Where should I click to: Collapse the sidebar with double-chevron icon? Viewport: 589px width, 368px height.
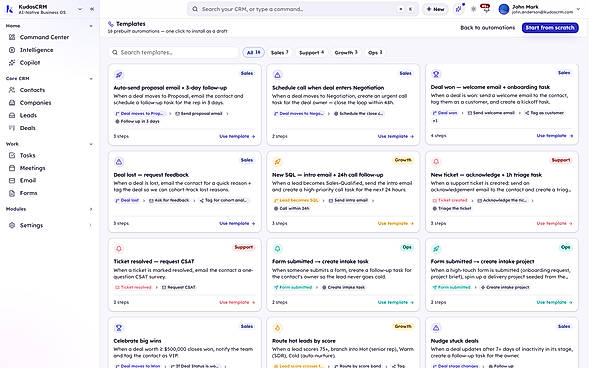tap(92, 9)
